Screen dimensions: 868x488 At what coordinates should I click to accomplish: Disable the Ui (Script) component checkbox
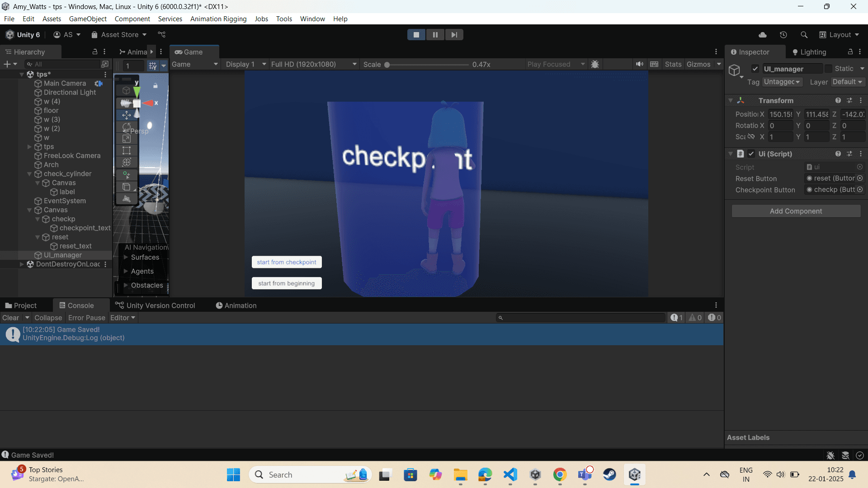(x=751, y=154)
